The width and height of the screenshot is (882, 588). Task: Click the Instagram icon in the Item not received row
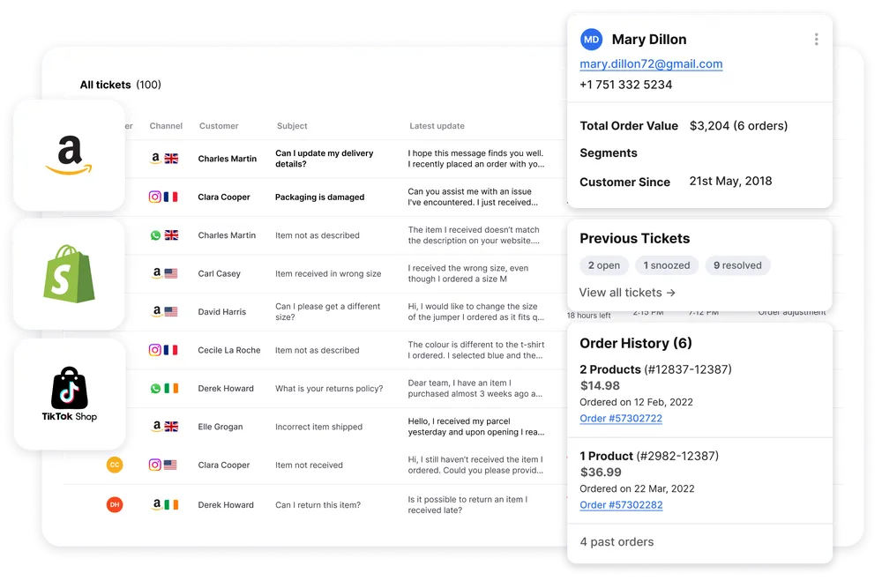tap(154, 465)
